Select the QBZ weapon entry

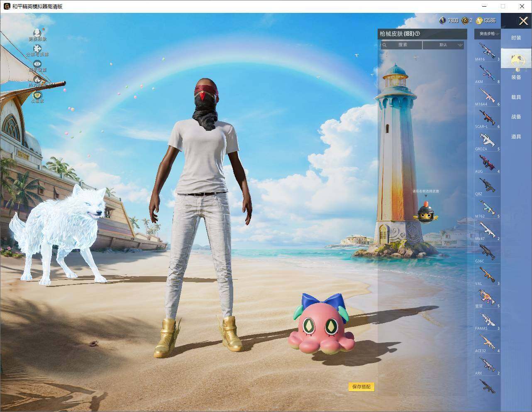point(488,186)
